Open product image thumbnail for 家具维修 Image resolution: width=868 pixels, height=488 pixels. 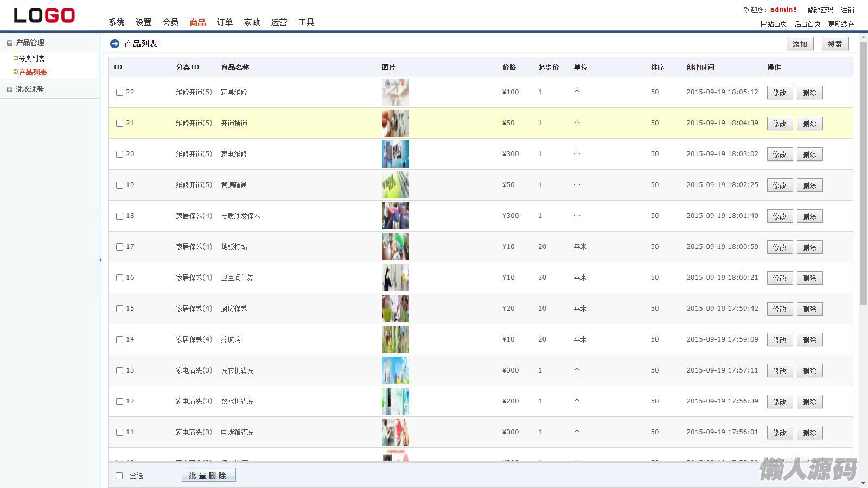(395, 92)
